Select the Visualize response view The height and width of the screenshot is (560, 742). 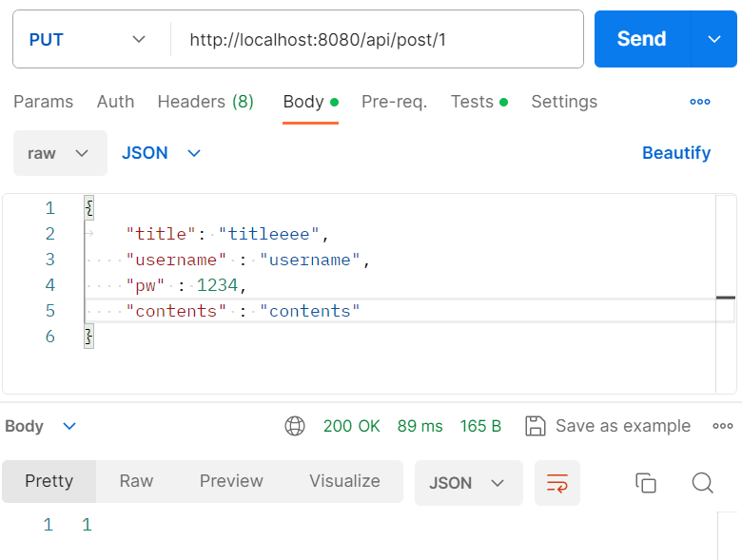pos(344,481)
